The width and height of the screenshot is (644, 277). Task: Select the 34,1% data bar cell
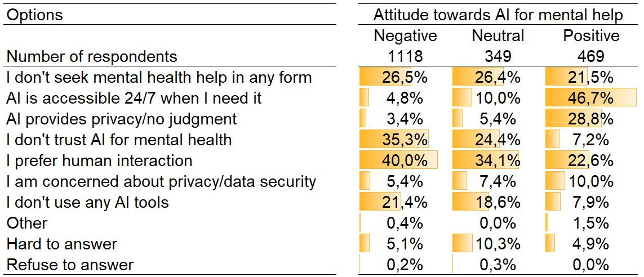(x=498, y=160)
